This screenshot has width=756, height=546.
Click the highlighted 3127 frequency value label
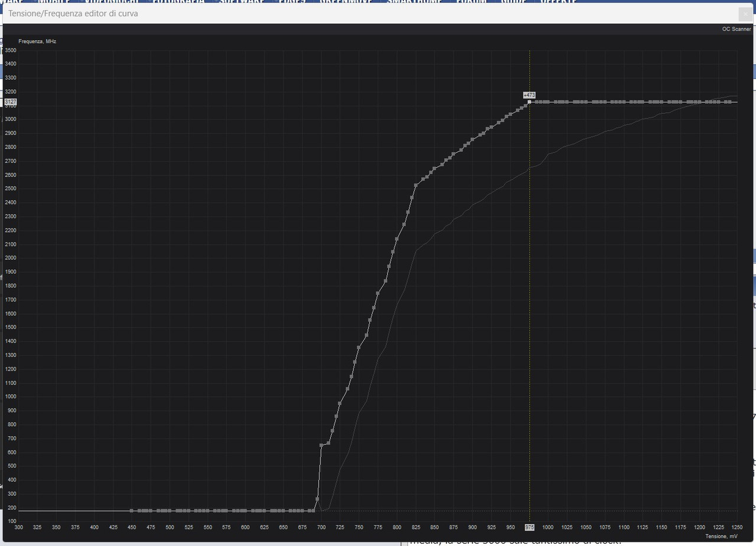click(x=11, y=102)
